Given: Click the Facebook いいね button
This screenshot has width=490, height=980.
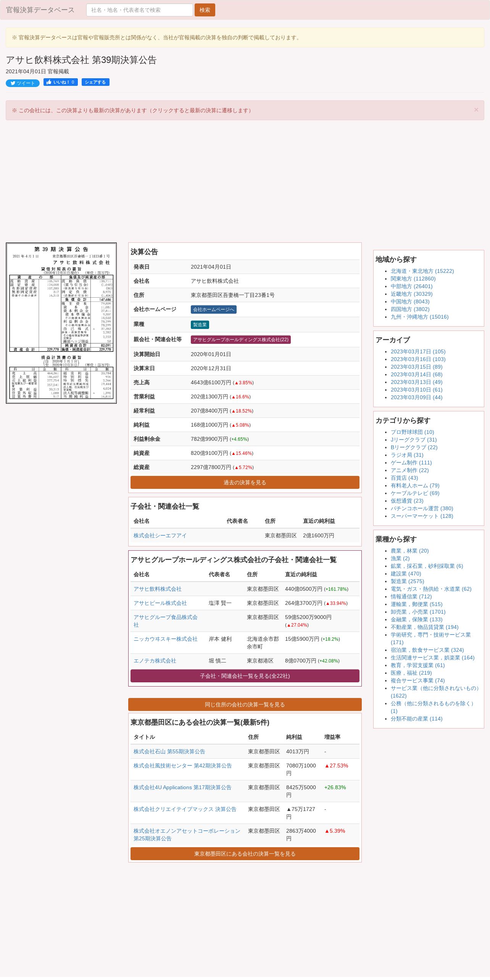Looking at the screenshot, I should point(61,82).
